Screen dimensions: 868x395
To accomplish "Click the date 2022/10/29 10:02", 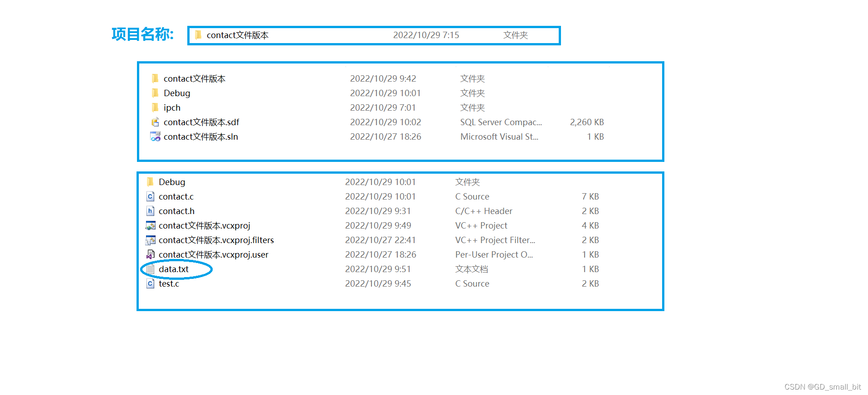I will point(385,122).
